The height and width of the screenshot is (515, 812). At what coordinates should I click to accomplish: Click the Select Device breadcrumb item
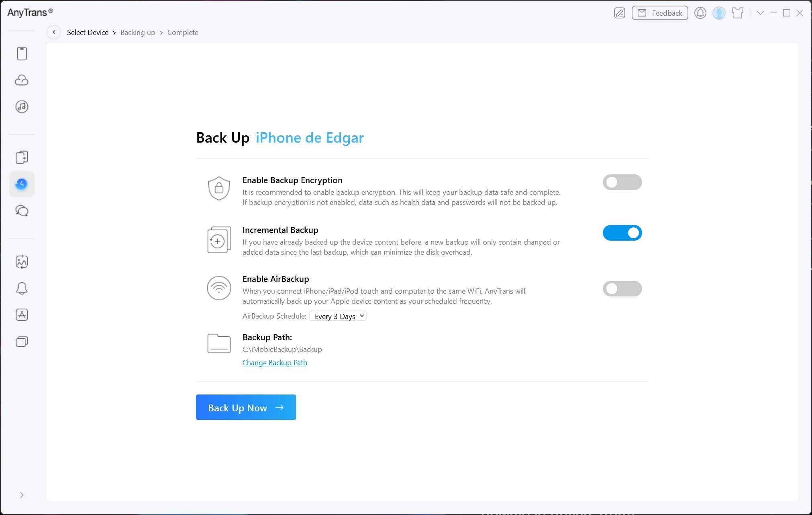click(88, 32)
